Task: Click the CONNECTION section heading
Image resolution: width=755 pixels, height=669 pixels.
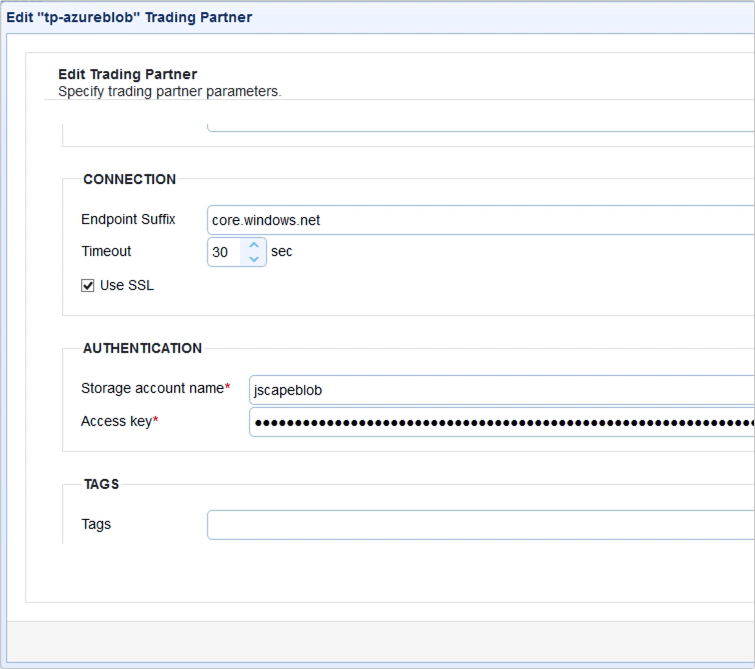Action: [x=129, y=180]
